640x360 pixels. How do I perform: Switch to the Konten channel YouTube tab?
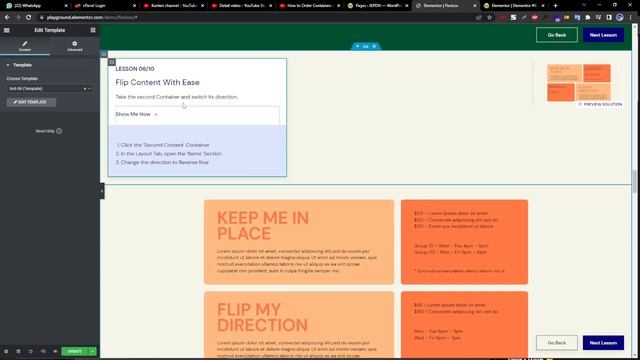pyautogui.click(x=173, y=6)
